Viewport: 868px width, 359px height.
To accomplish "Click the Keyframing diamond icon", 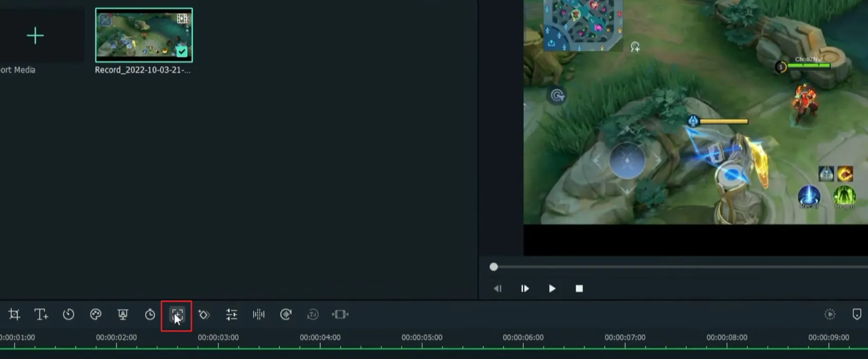I will pos(204,314).
